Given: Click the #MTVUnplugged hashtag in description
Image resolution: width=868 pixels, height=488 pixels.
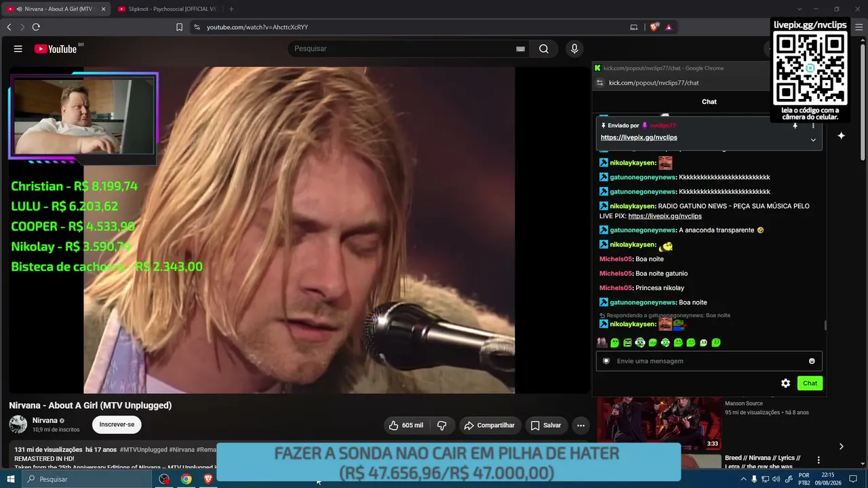Looking at the screenshot, I should [143, 449].
